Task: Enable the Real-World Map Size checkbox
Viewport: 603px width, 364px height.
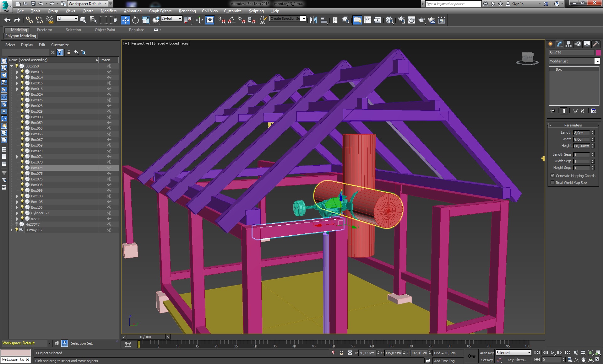Action: click(552, 183)
